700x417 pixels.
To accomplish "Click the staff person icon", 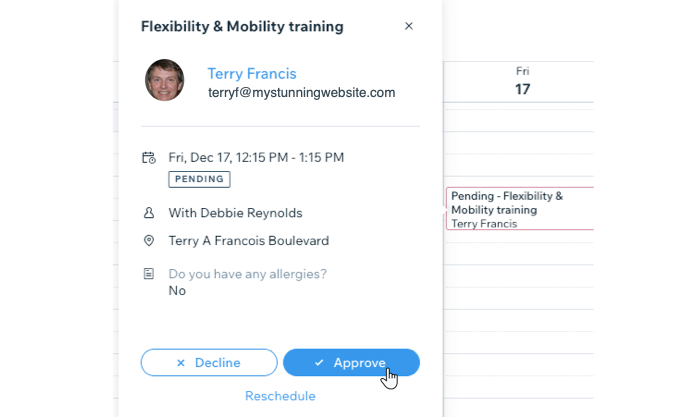I will click(149, 213).
